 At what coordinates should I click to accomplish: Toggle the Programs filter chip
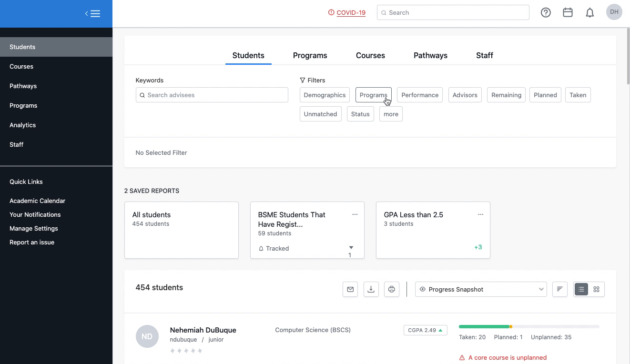pyautogui.click(x=374, y=95)
